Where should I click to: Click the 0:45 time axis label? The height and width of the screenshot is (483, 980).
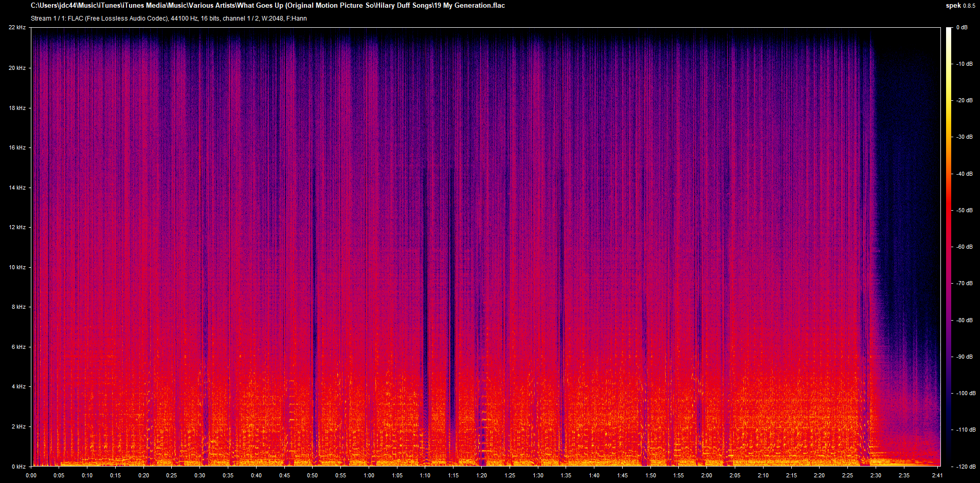284,475
